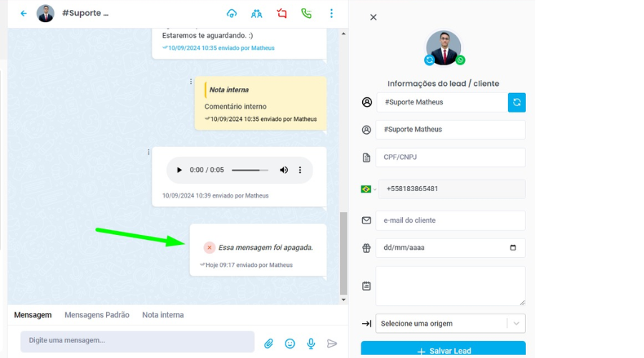
Task: Click the green phone call icon
Action: click(x=306, y=14)
